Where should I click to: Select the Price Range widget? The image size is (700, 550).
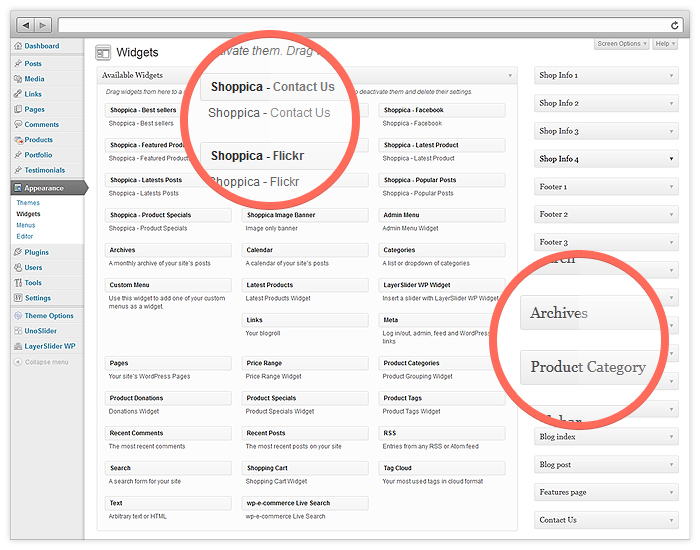pos(305,363)
